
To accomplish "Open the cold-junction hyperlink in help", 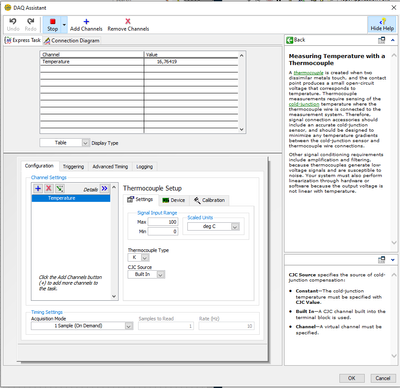I will click(x=304, y=104).
